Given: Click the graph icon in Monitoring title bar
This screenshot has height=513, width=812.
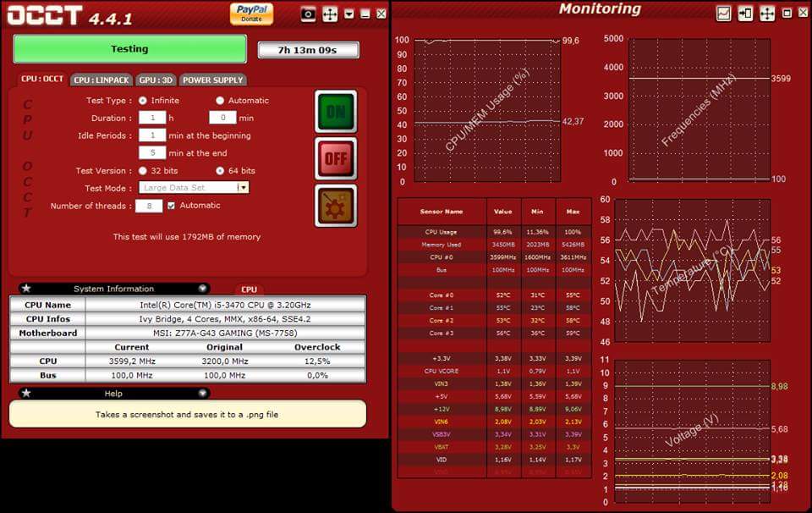Looking at the screenshot, I should (723, 14).
